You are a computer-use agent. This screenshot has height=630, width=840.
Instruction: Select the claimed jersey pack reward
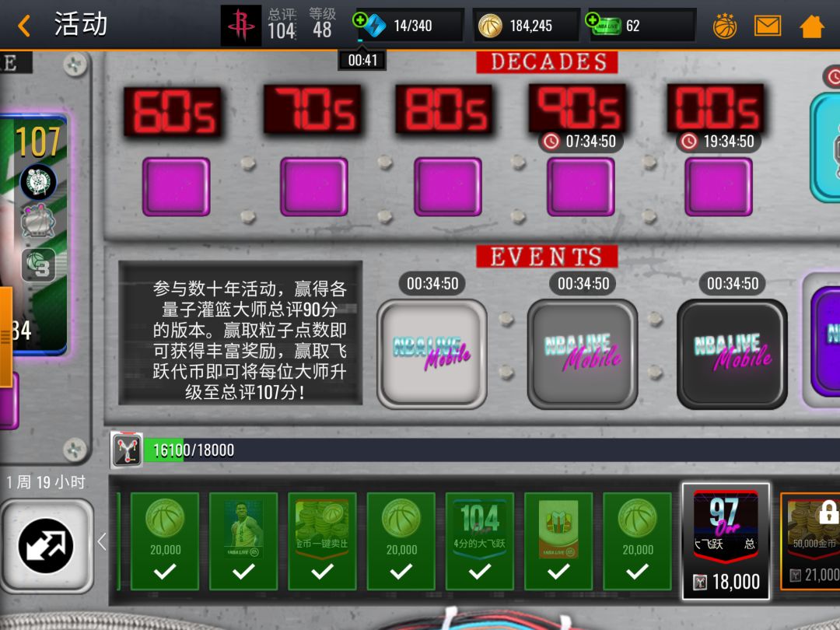click(x=558, y=541)
